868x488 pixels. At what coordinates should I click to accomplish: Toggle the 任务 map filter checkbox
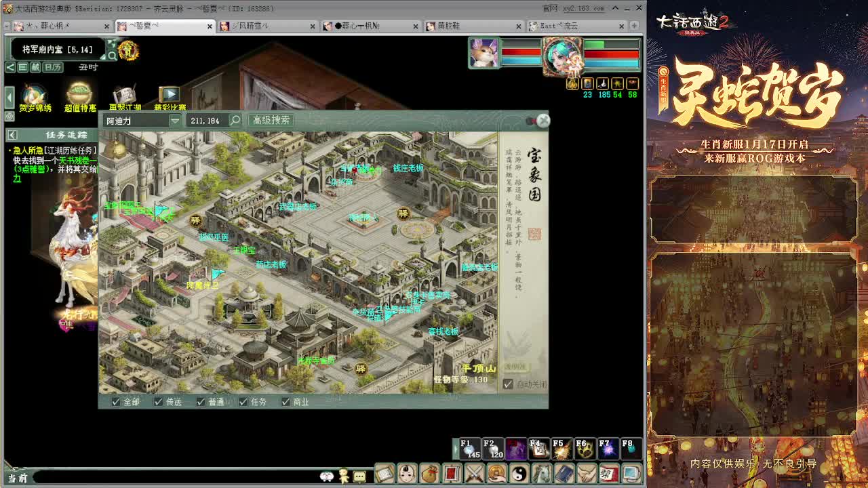click(243, 402)
